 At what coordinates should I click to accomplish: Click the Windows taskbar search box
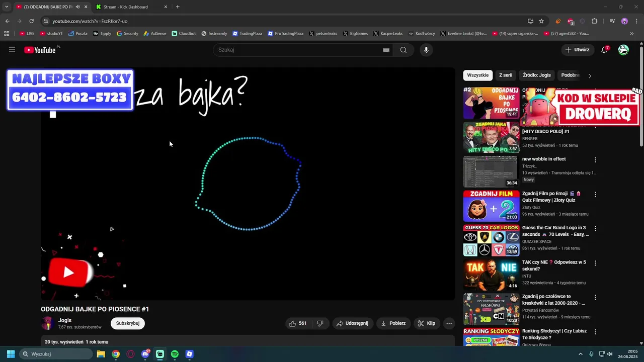[56, 354]
